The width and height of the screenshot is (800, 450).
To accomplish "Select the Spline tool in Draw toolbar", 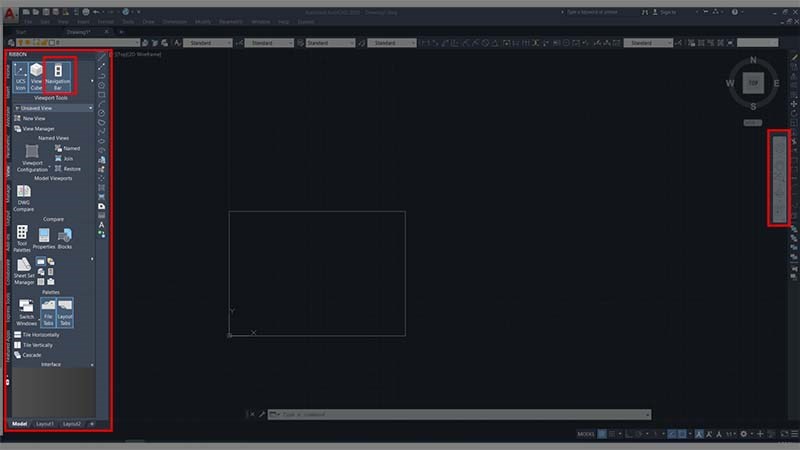I will 102,132.
